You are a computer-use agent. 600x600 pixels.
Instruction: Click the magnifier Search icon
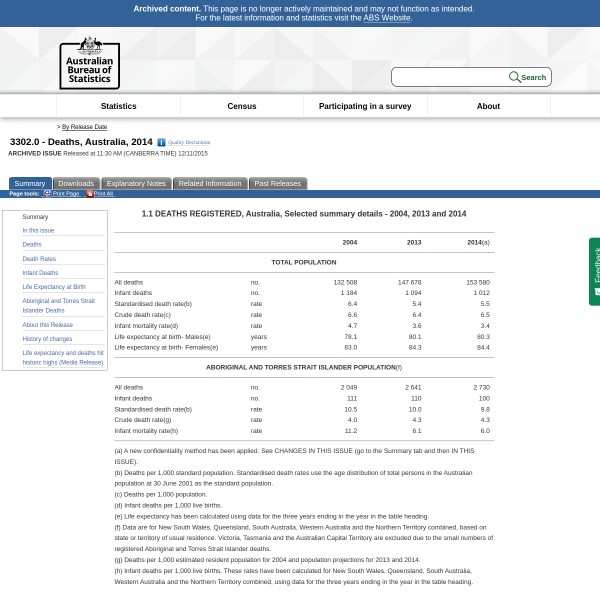coord(514,77)
